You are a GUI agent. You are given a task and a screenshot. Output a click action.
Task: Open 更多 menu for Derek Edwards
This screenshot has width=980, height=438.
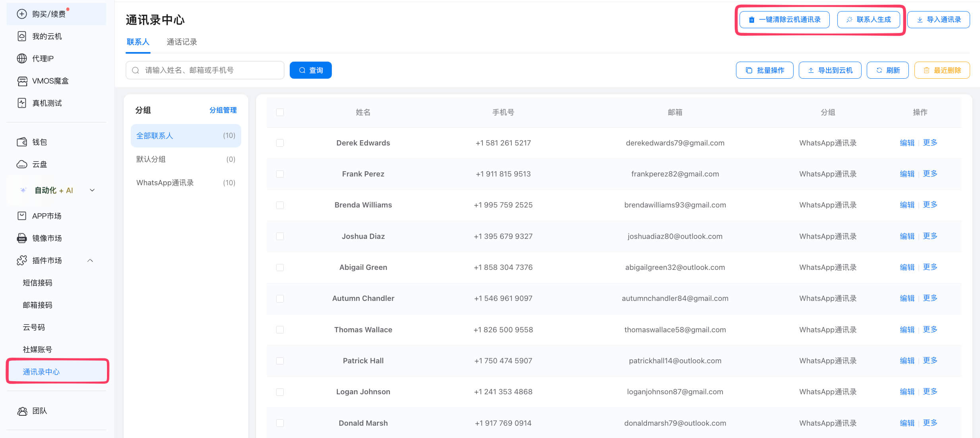[930, 143]
